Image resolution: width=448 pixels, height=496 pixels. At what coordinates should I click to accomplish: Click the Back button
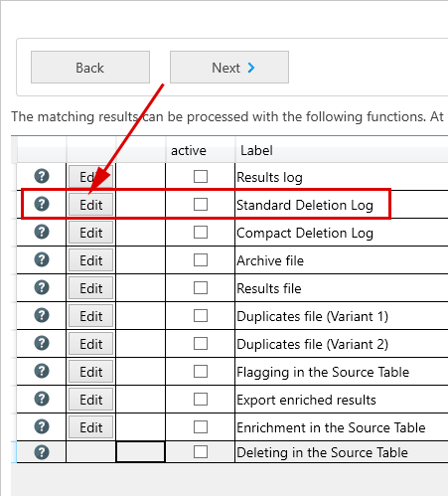point(90,68)
